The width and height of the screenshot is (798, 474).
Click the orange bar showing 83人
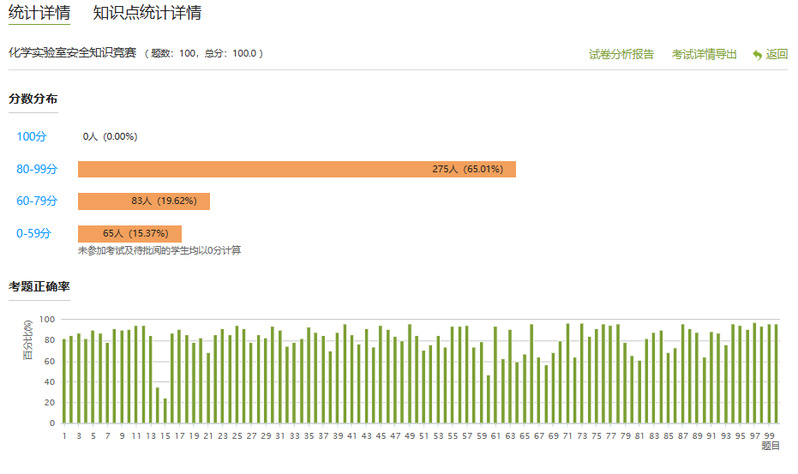(144, 201)
